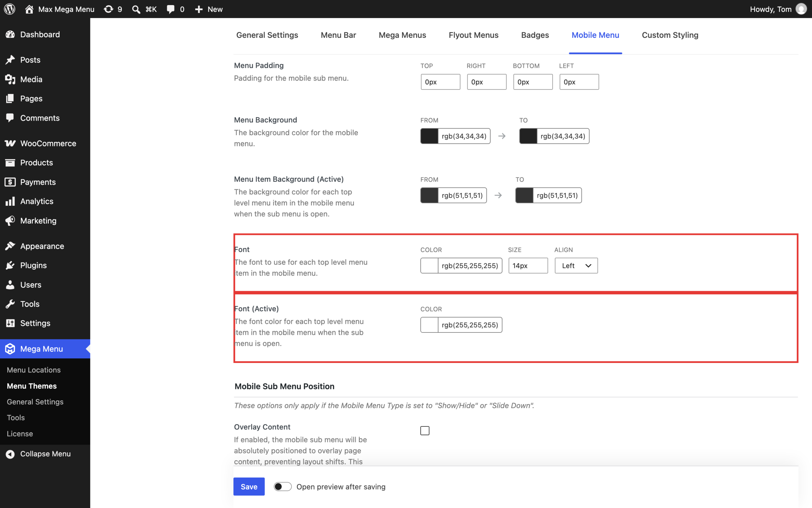Open the Posts pin icon
This screenshot has width=812, height=508.
pyautogui.click(x=10, y=60)
